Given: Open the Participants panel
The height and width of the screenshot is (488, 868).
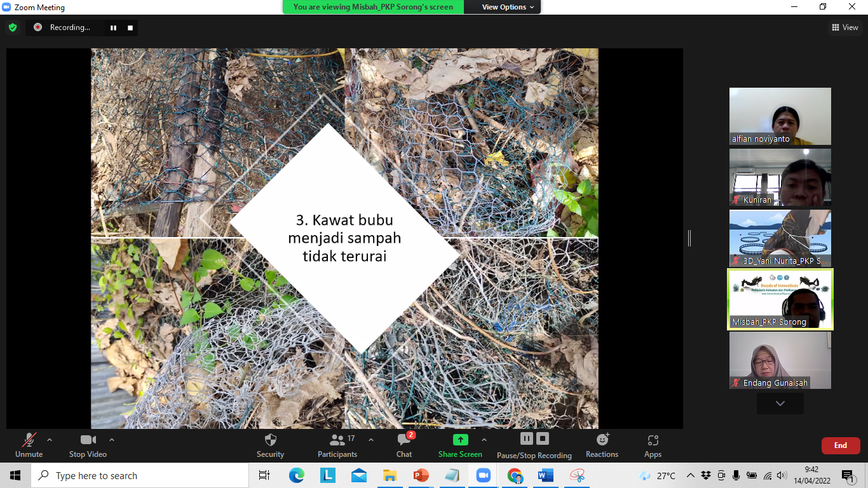Looking at the screenshot, I should [337, 440].
